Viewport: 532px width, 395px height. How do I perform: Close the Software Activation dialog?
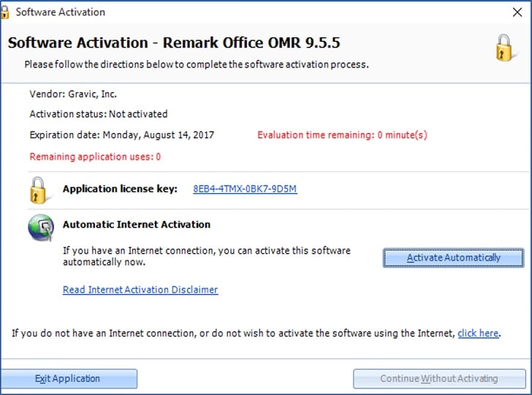click(517, 12)
